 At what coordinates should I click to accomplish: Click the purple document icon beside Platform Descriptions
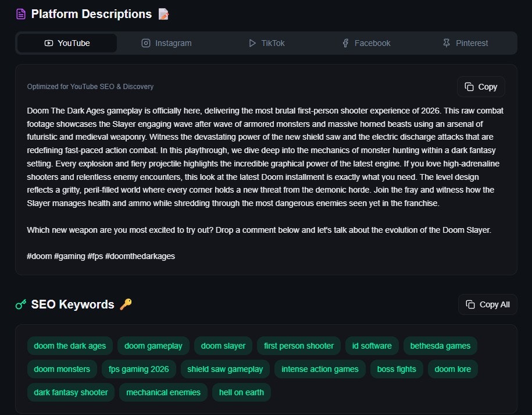point(21,15)
